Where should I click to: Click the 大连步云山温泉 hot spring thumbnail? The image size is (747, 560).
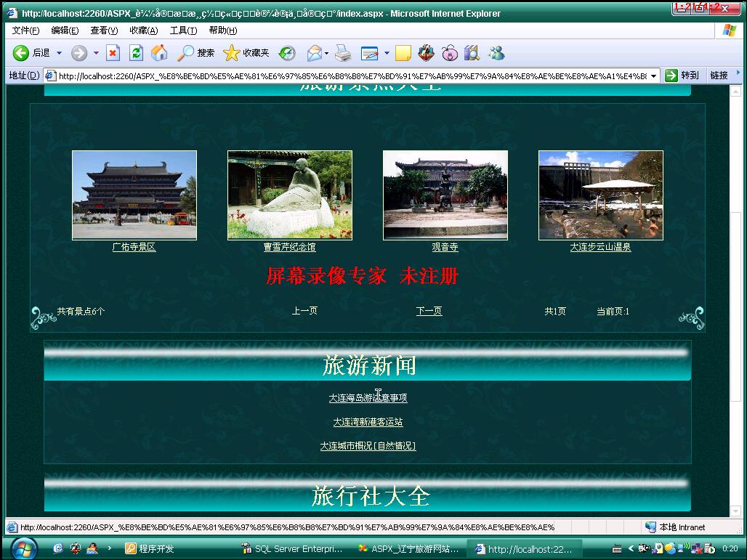[x=601, y=195]
